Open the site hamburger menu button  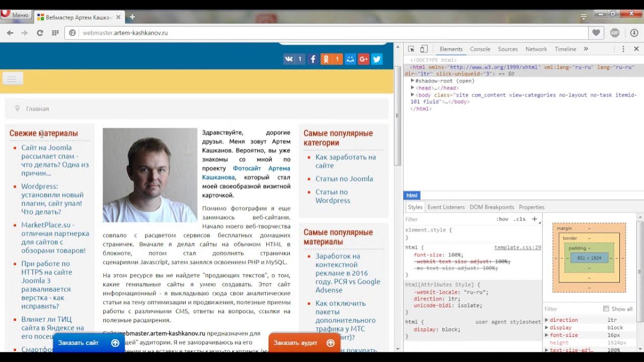pos(12,78)
